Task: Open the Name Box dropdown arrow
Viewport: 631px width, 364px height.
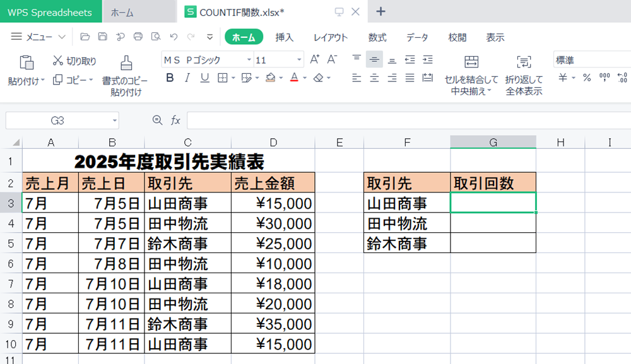Action: [115, 120]
